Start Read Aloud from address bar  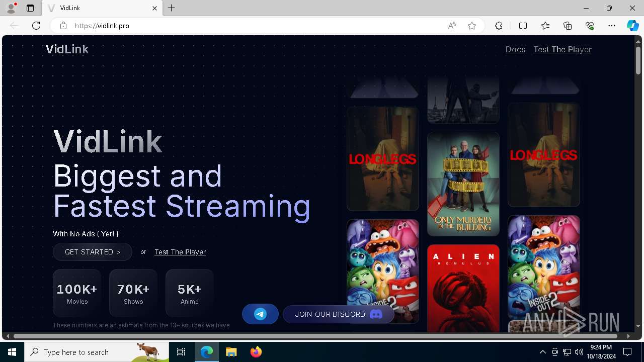pos(452,26)
